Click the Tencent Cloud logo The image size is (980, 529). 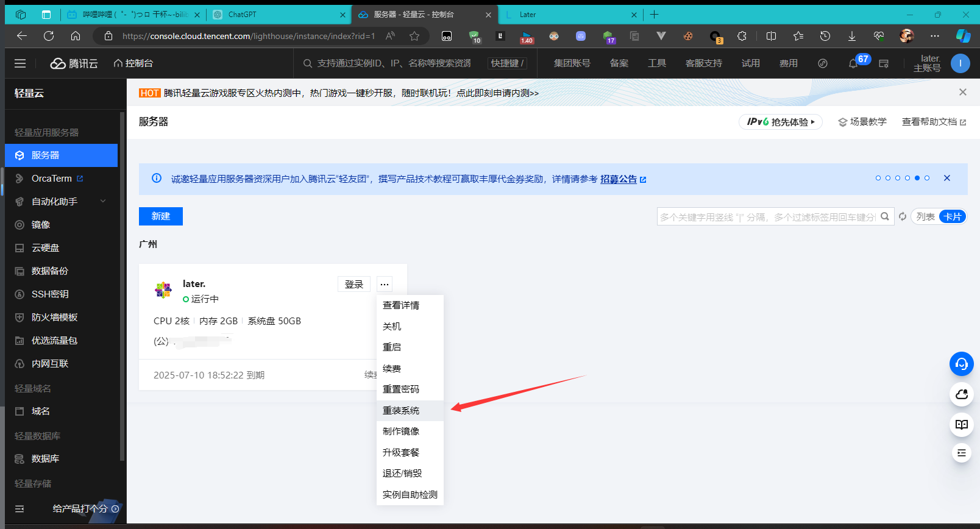tap(74, 63)
